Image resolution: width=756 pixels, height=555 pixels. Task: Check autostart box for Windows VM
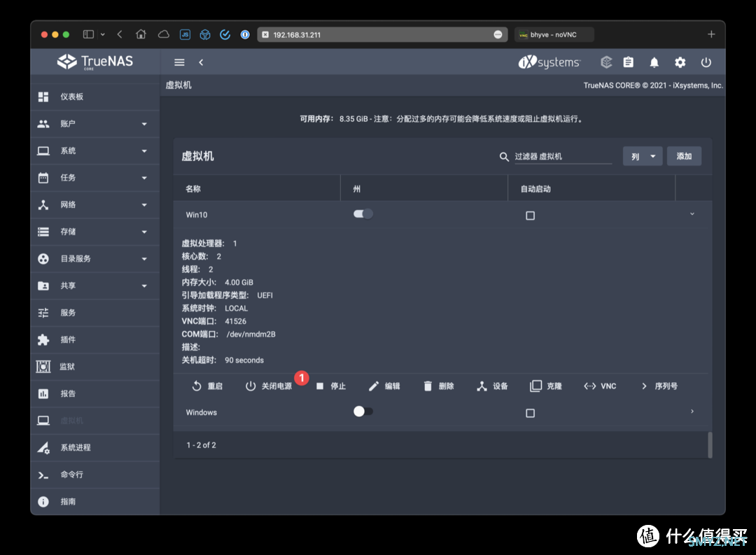[x=530, y=413]
